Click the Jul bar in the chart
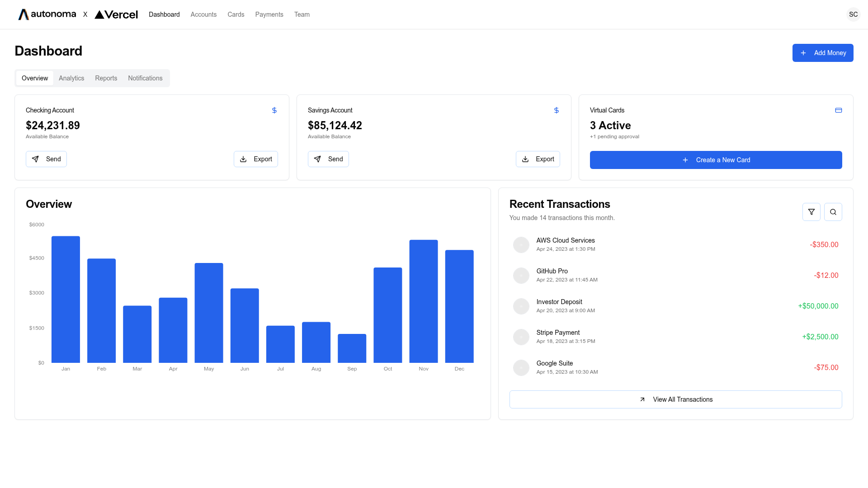 point(280,344)
